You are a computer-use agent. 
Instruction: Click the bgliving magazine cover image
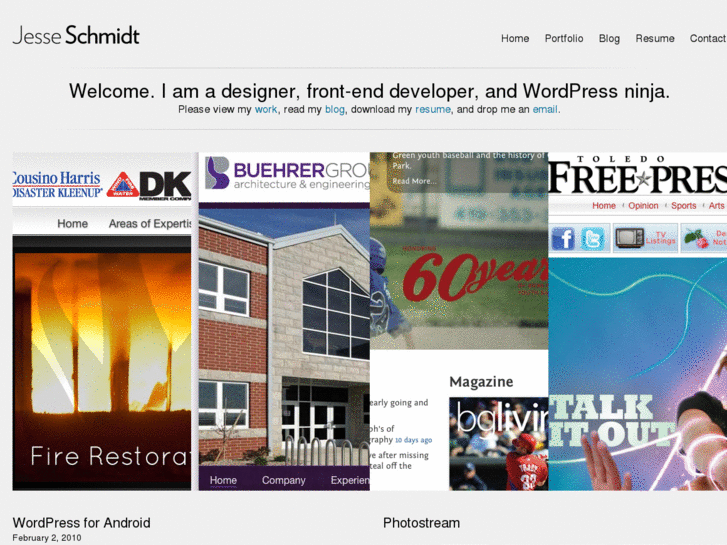[x=498, y=443]
